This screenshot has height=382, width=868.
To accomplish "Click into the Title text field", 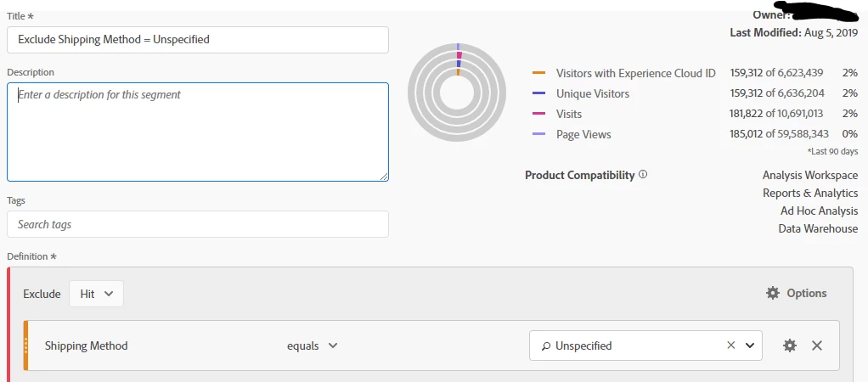I will 197,39.
